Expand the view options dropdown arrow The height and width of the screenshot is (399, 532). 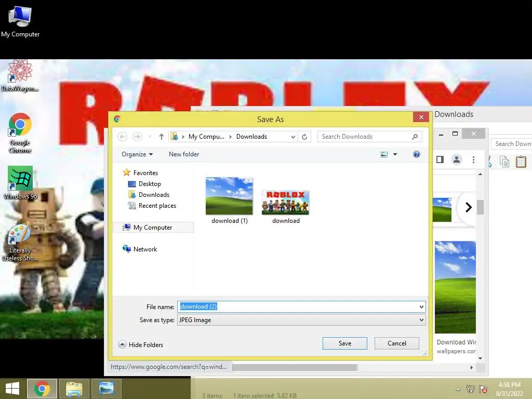pyautogui.click(x=395, y=154)
